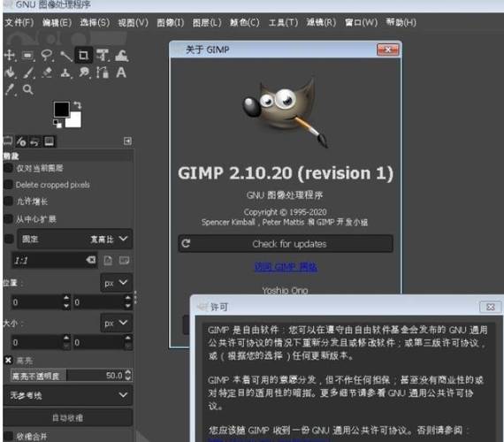Select the Eraser tool
Image resolution: width=504 pixels, height=442 pixels.
[x=47, y=72]
